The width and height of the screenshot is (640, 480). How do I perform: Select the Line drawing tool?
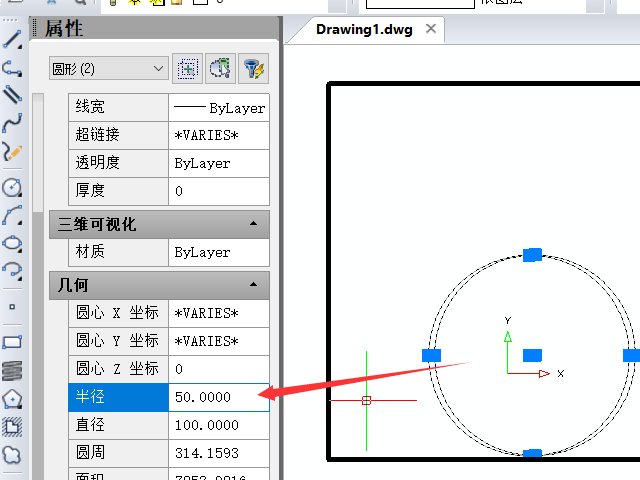(12, 40)
